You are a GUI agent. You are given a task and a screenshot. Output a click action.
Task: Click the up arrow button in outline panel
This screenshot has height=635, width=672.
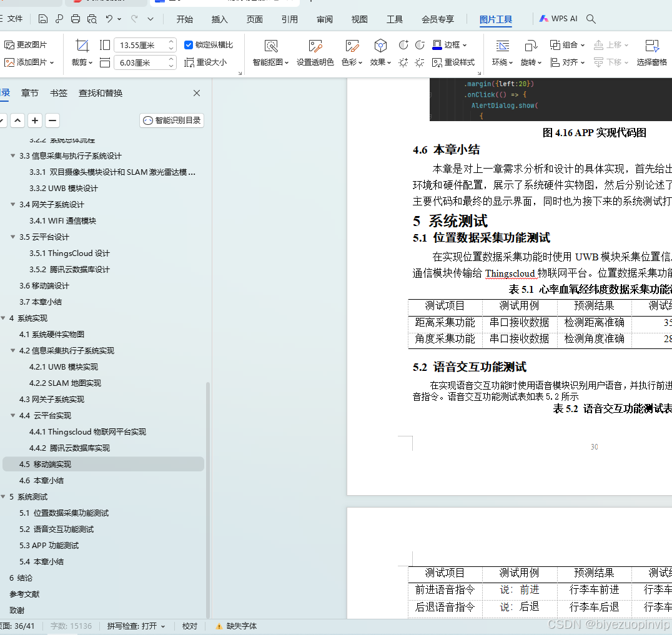point(17,121)
